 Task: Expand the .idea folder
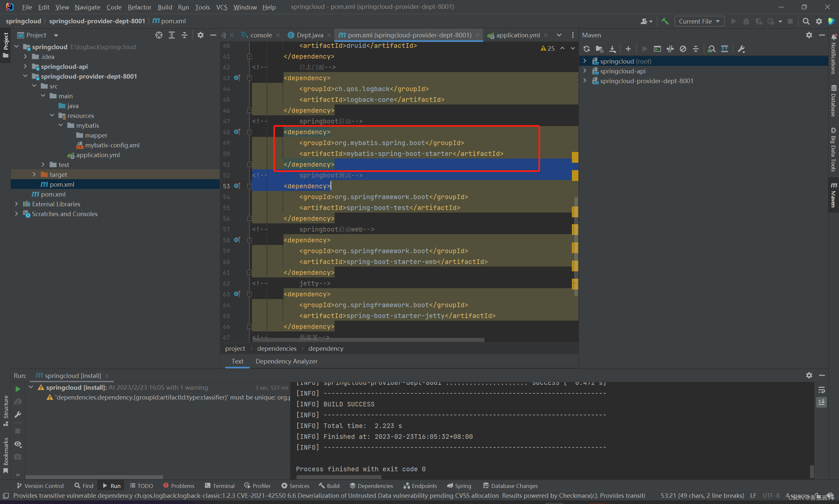coord(26,56)
